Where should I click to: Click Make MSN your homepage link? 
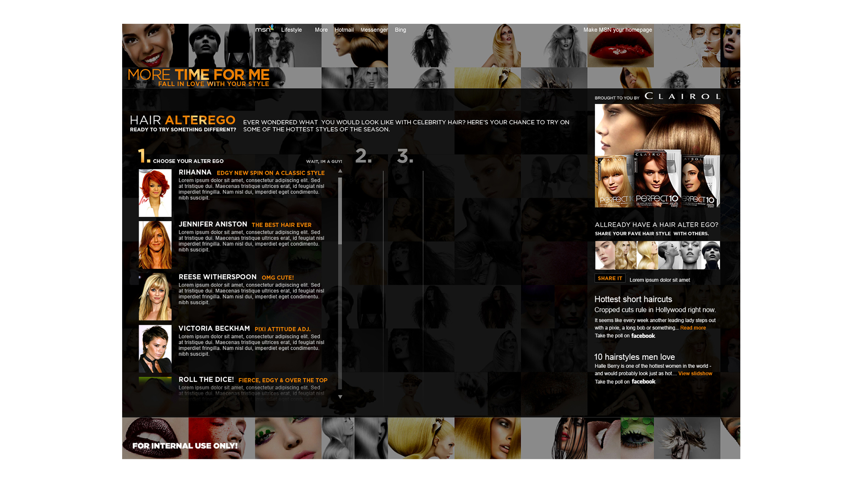click(x=617, y=30)
